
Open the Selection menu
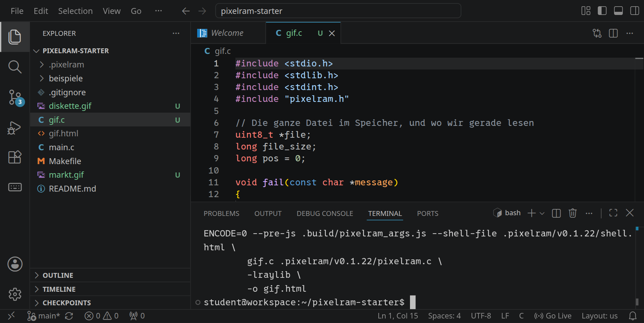75,11
